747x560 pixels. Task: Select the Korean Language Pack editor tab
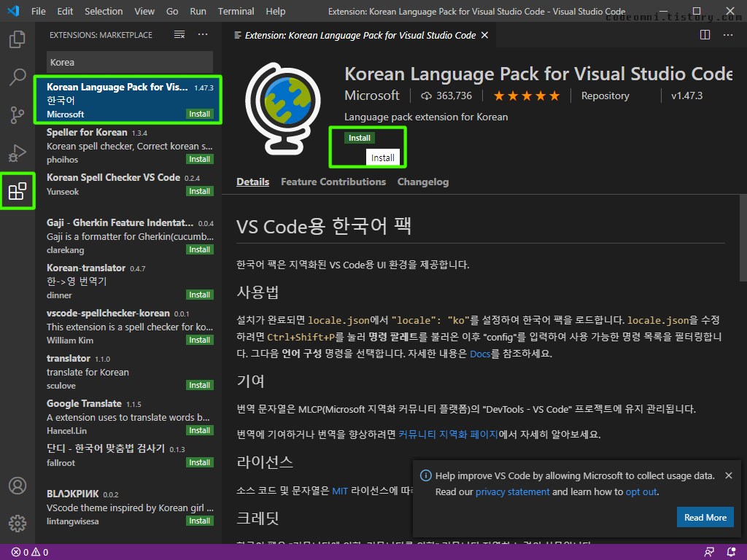(x=360, y=35)
